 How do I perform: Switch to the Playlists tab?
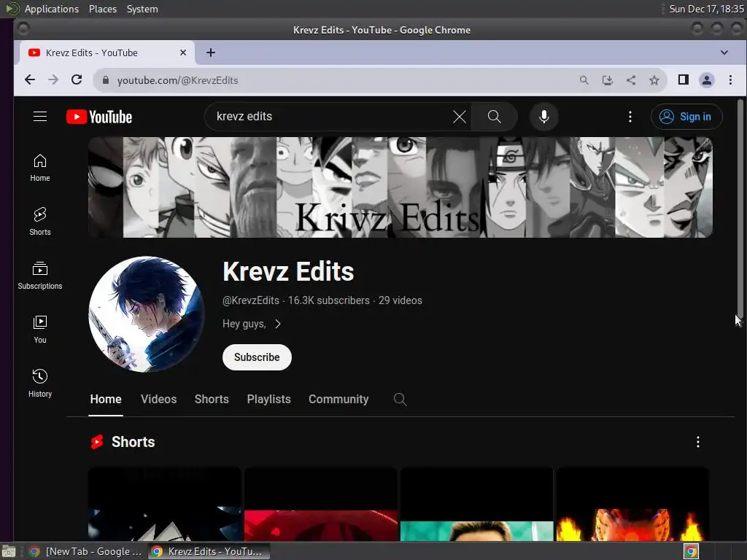tap(268, 399)
